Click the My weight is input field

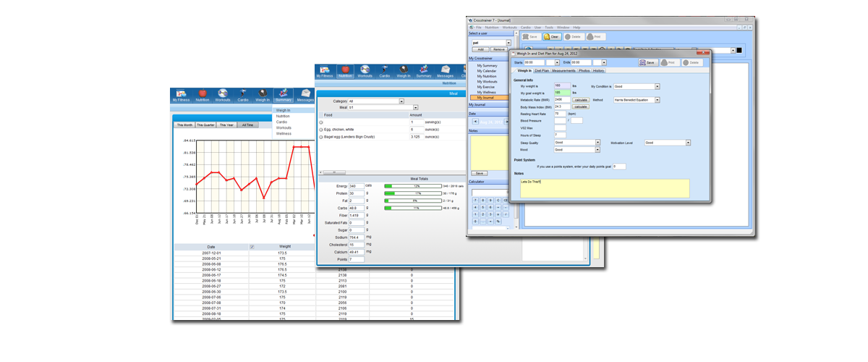pos(561,86)
